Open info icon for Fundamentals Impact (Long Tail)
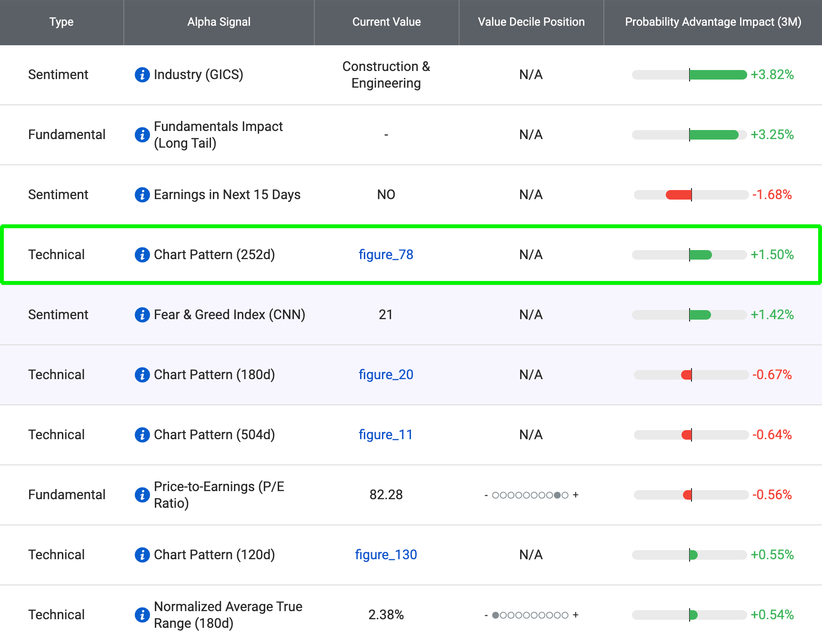Screen dimensions: 822x644 (142, 135)
